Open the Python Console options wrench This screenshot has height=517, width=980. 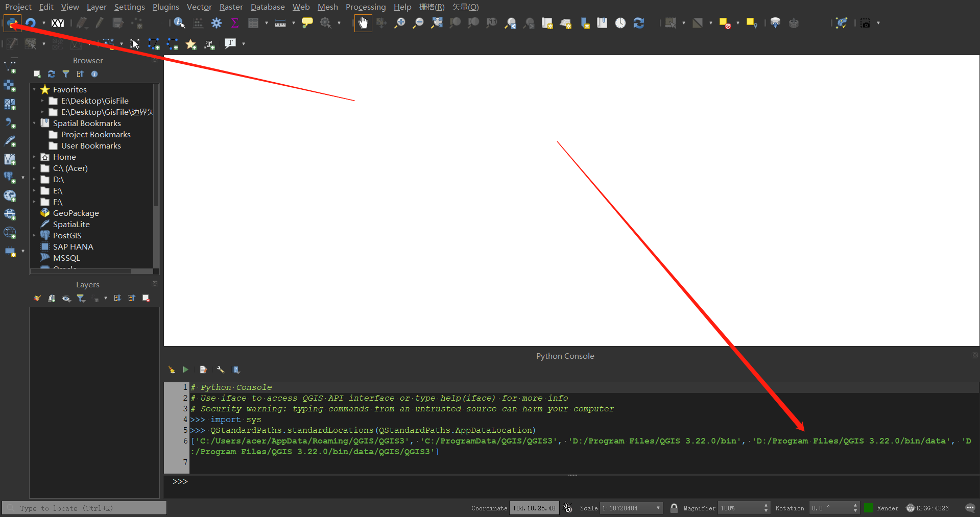coord(221,370)
